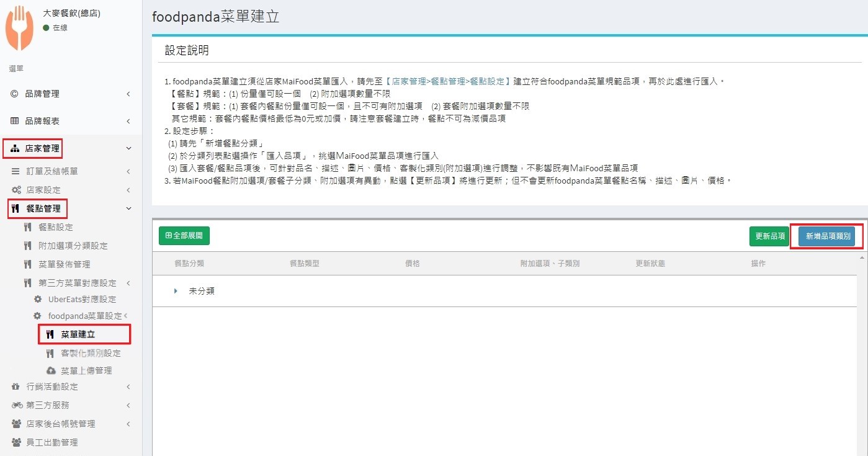This screenshot has width=868, height=456.
Task: Expand the 未分類 category row arrow
Action: pos(176,291)
